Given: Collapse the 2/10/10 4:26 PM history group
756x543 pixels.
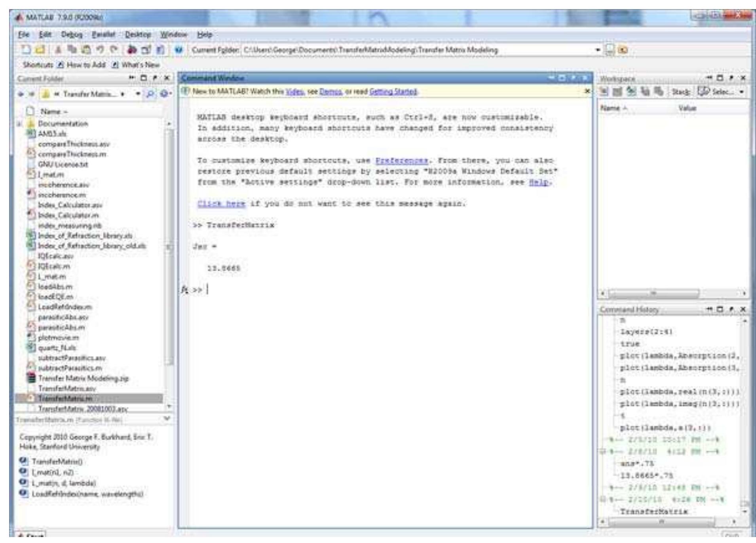Looking at the screenshot, I should [603, 499].
